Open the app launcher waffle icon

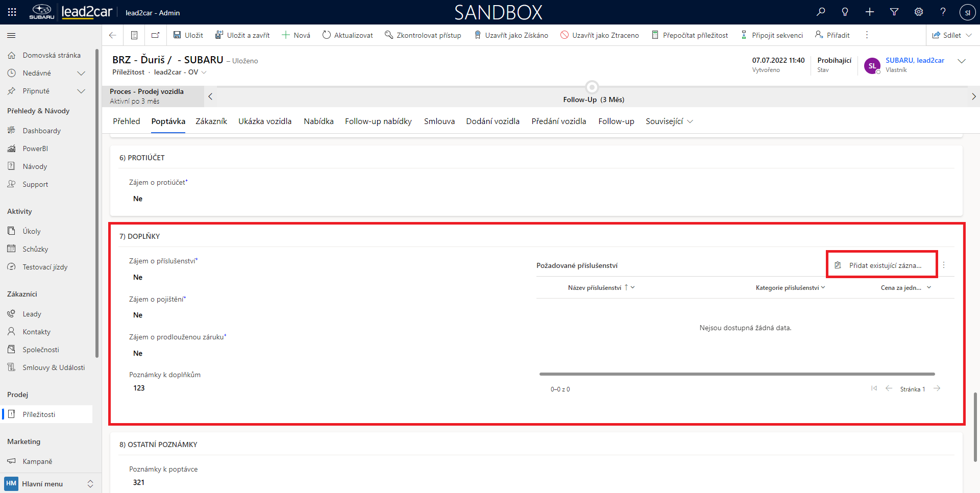click(12, 12)
